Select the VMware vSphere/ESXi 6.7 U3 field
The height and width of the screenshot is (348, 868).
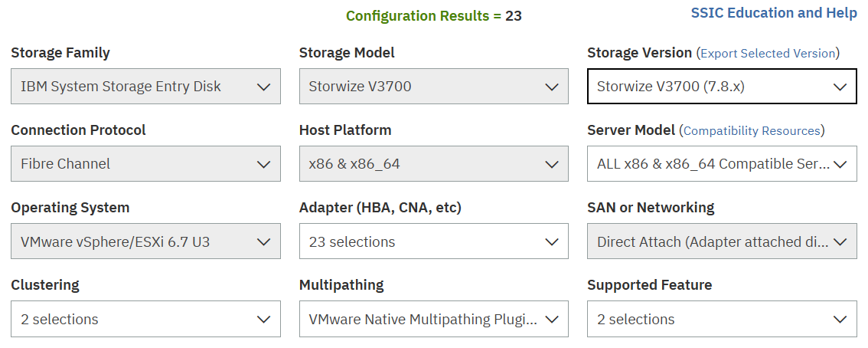(145, 241)
